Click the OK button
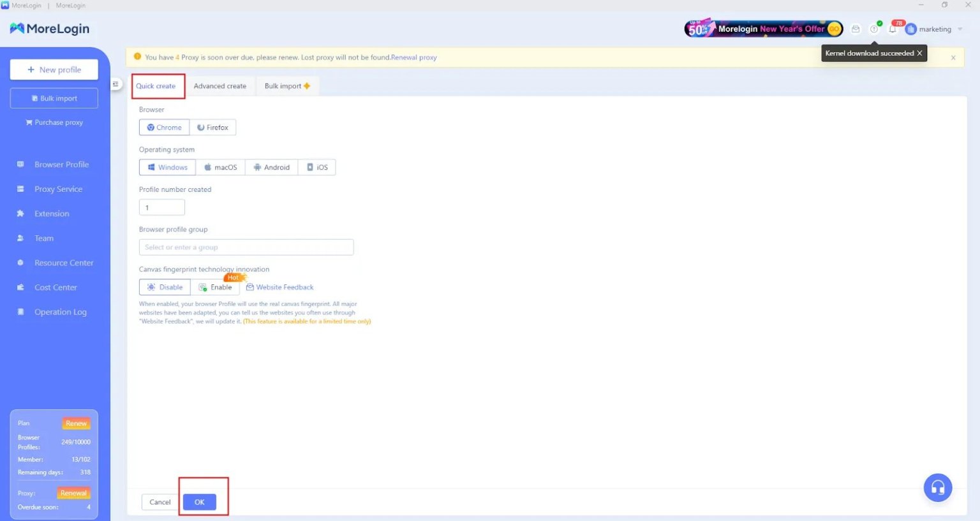This screenshot has height=521, width=980. tap(199, 503)
